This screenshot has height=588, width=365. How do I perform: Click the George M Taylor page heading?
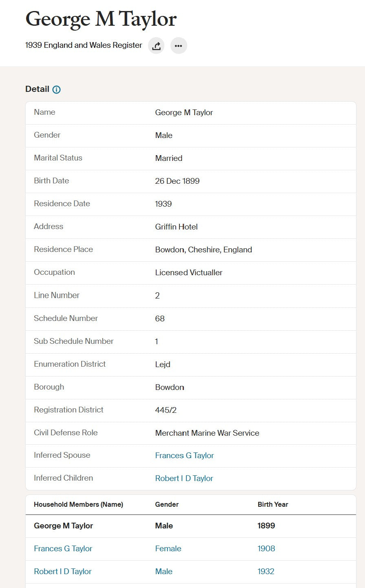point(101,19)
